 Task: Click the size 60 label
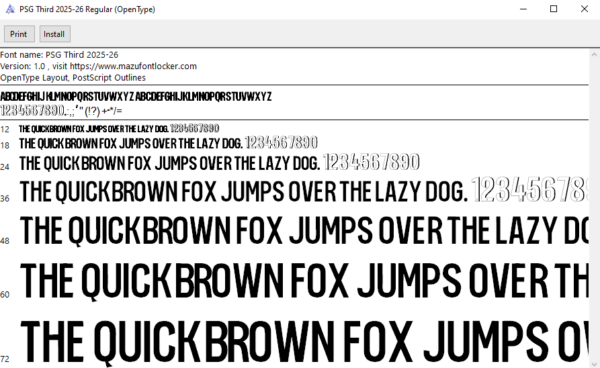tap(5, 295)
